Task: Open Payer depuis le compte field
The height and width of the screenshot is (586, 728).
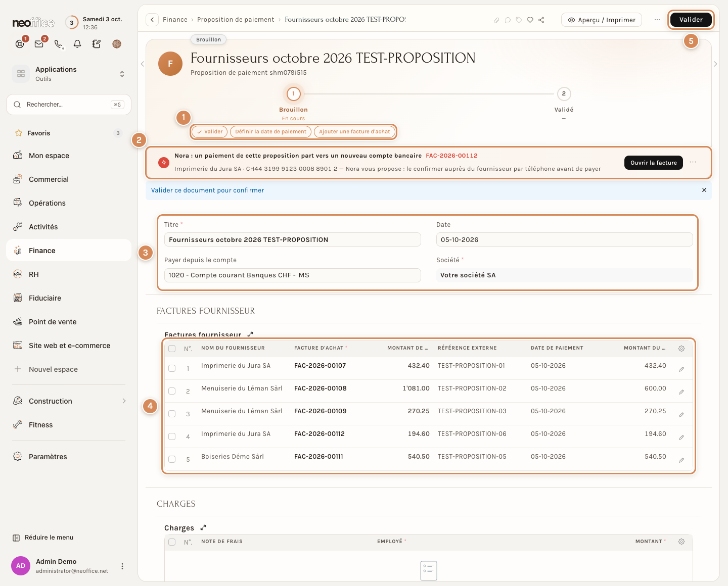Action: pos(292,275)
